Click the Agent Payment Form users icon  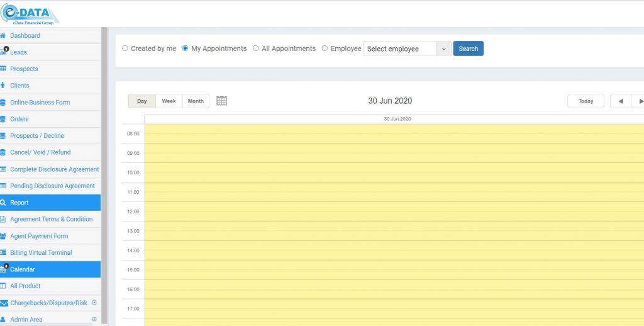[x=4, y=236]
